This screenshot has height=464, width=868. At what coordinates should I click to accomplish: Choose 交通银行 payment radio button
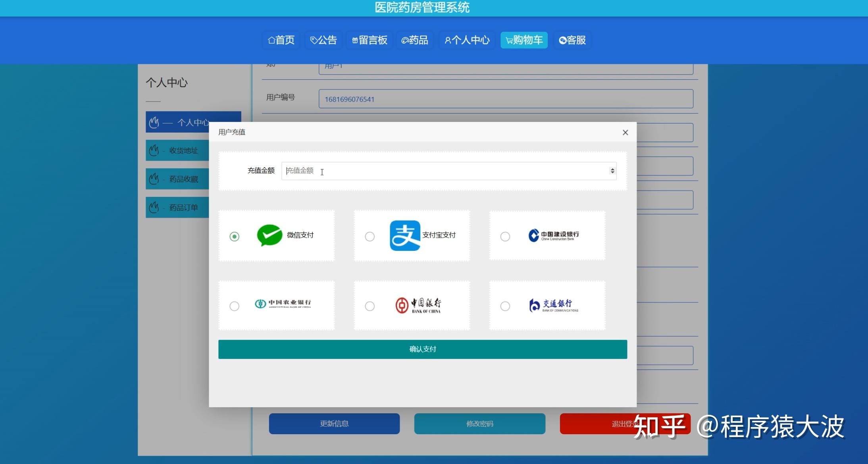505,306
